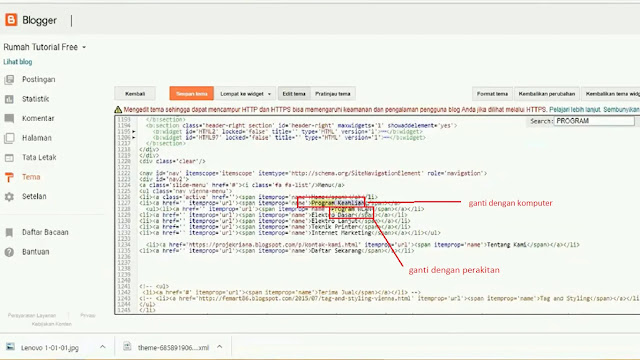Screen dimensions: 640x360
Task: Click the Terima Jual text in code
Action: click(336, 293)
